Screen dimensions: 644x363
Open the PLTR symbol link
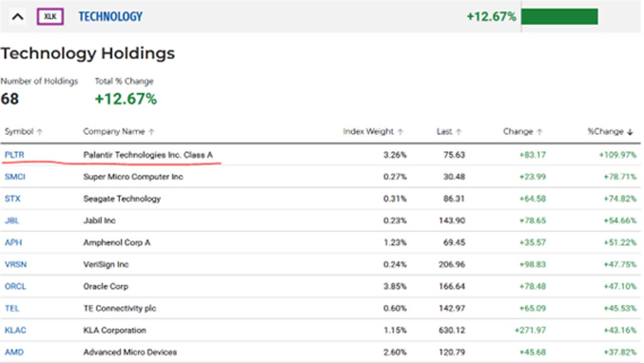pos(14,155)
